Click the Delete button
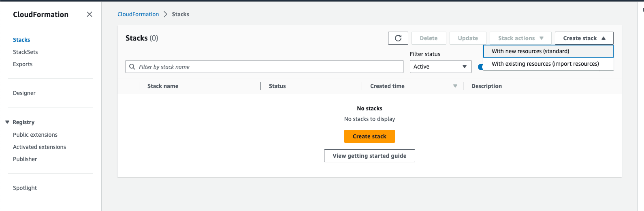The height and width of the screenshot is (211, 644). pos(429,38)
